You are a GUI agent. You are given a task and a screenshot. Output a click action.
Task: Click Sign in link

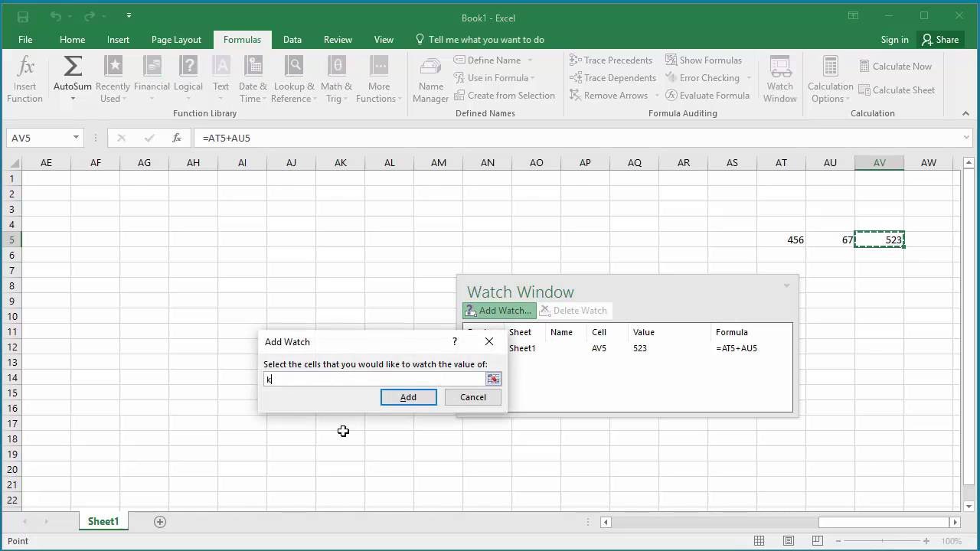click(x=894, y=40)
